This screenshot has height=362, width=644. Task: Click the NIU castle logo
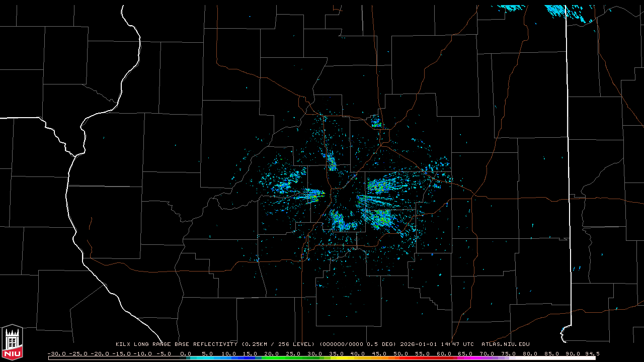coord(12,342)
